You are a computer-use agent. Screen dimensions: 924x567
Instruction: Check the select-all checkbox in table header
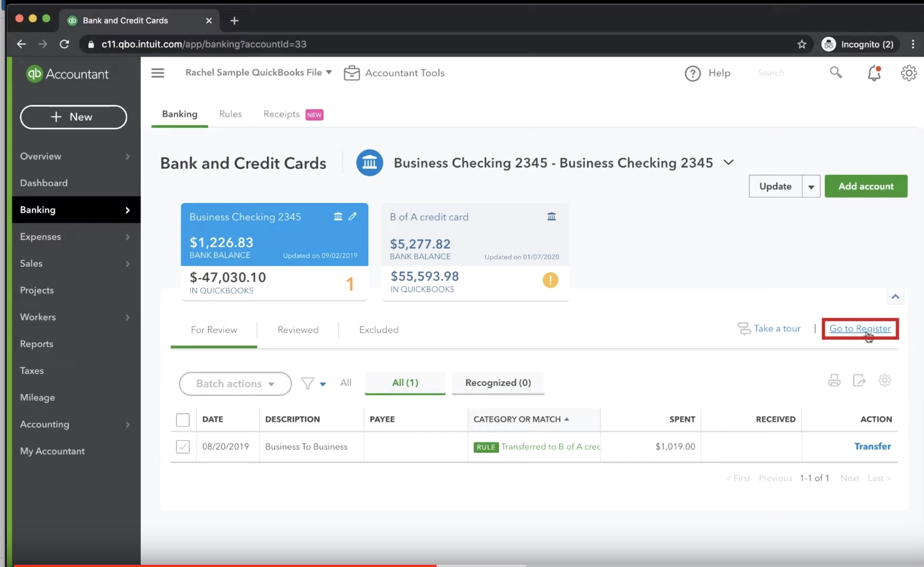[183, 419]
